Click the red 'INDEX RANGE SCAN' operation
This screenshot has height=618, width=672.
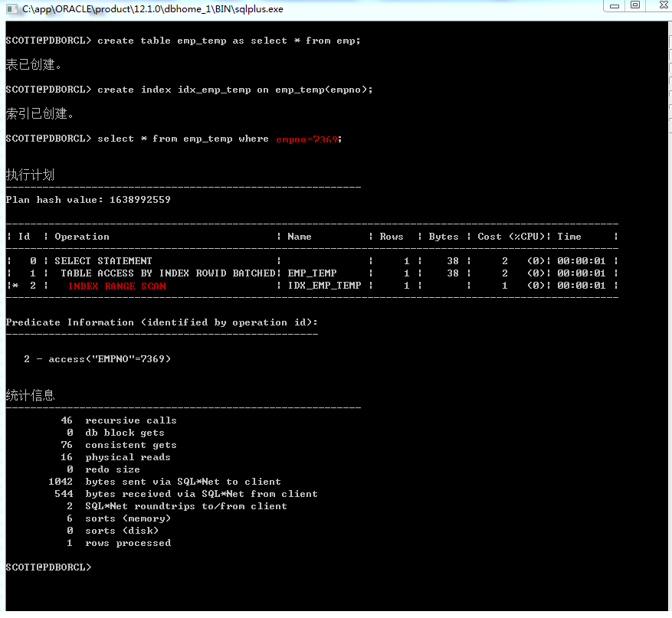(116, 286)
